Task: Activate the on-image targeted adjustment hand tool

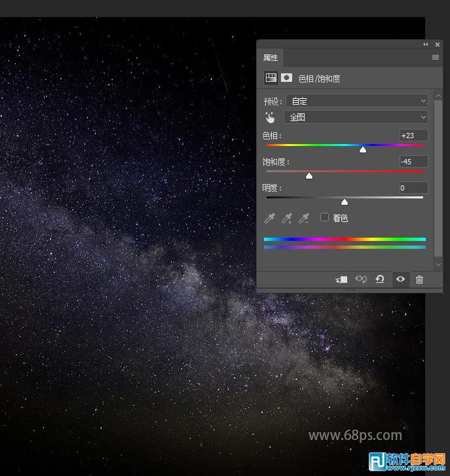Action: tap(271, 118)
